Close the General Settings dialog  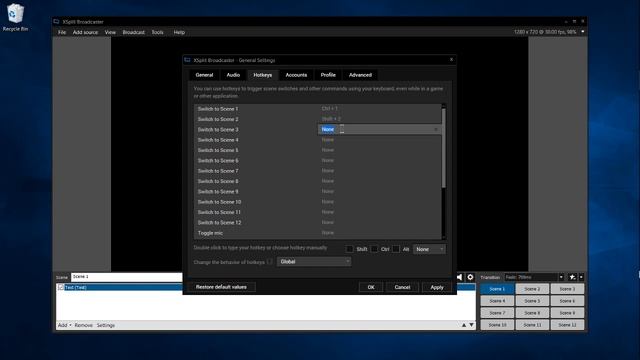pos(451,60)
